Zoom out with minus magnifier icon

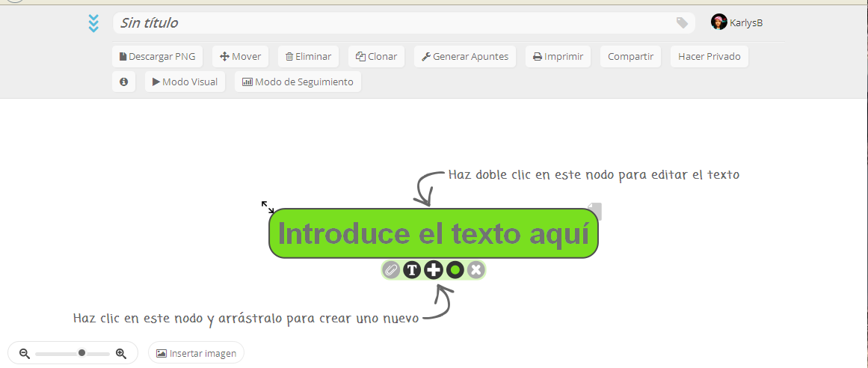[x=25, y=354]
